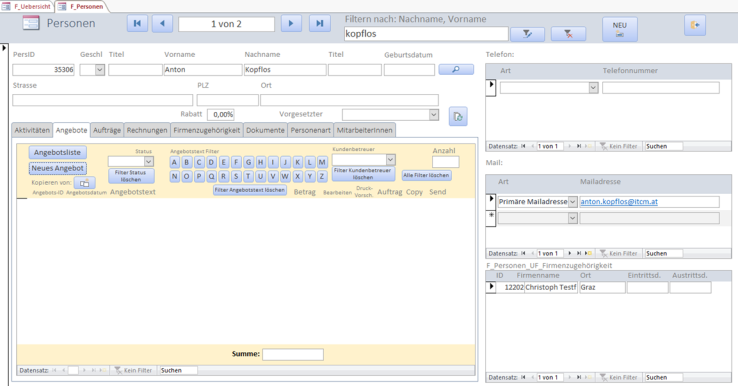
Task: Filter Angebotstext by letter A
Action: click(x=175, y=162)
